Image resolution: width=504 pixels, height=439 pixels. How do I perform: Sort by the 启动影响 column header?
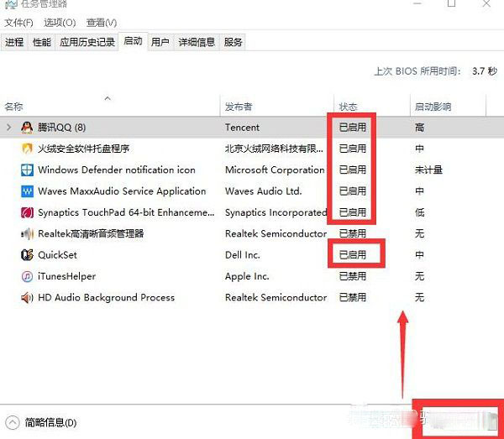point(433,107)
